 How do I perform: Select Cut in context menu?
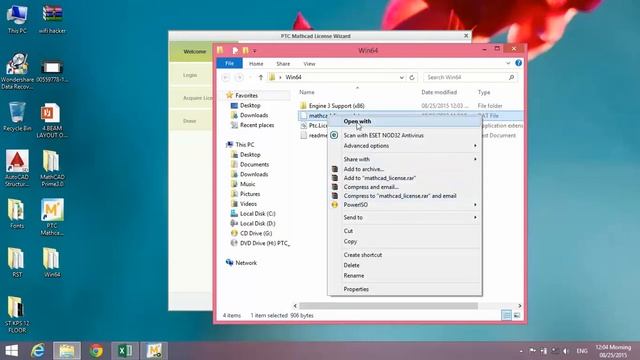tap(405, 231)
